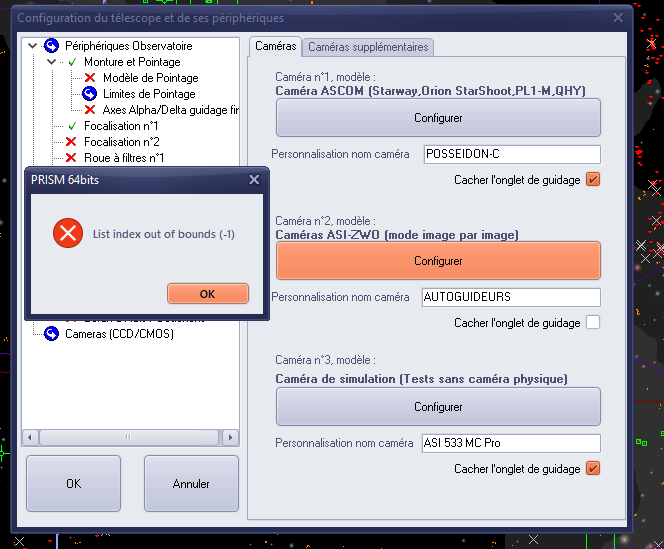Click the POSSEIDON-C camera name field

point(511,155)
